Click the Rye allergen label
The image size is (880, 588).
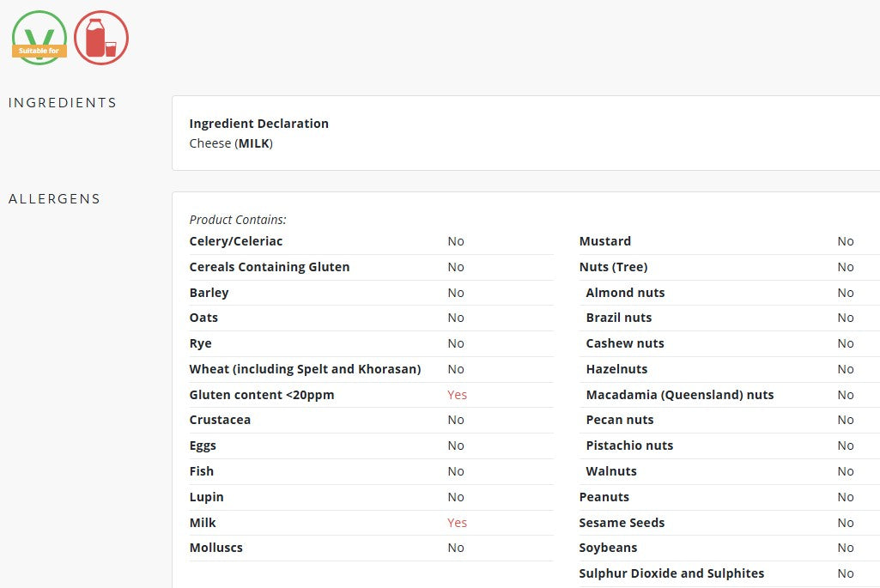click(x=200, y=343)
